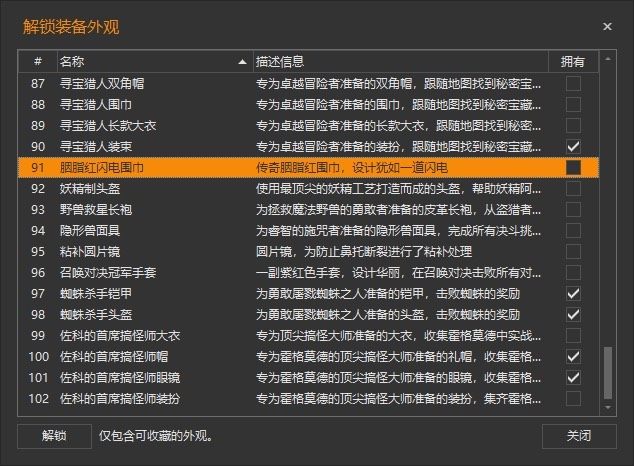Click description starting 为拯救魔法野兽的勇敢者
This screenshot has height=466, width=634.
(398, 210)
